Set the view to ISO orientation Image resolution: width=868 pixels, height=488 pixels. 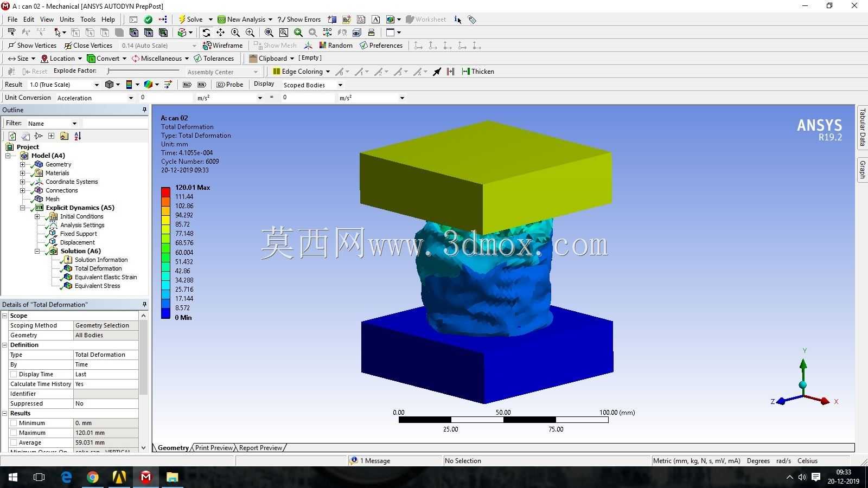tap(327, 33)
